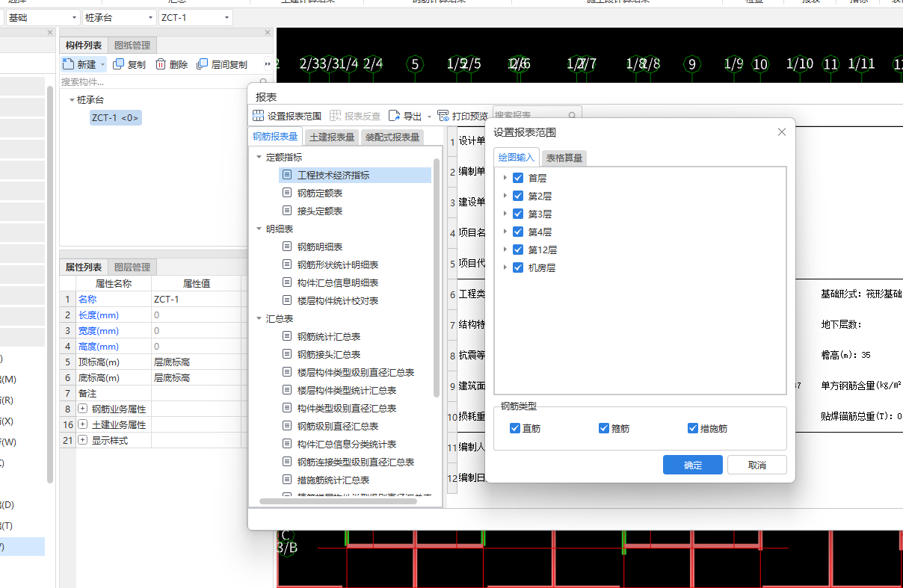The height and width of the screenshot is (588, 903).
Task: Click the 设置报表范围 grid icon
Action: (258, 116)
